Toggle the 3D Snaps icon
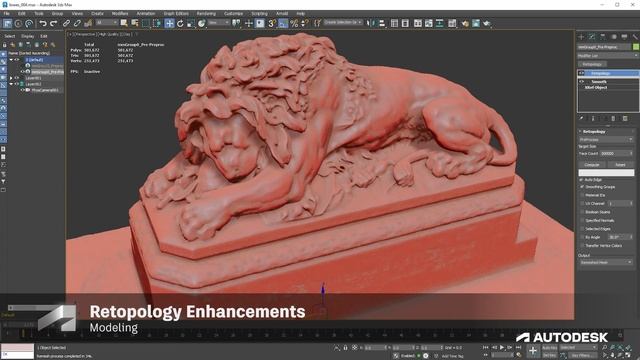The width and height of the screenshot is (640, 360). coord(272,24)
